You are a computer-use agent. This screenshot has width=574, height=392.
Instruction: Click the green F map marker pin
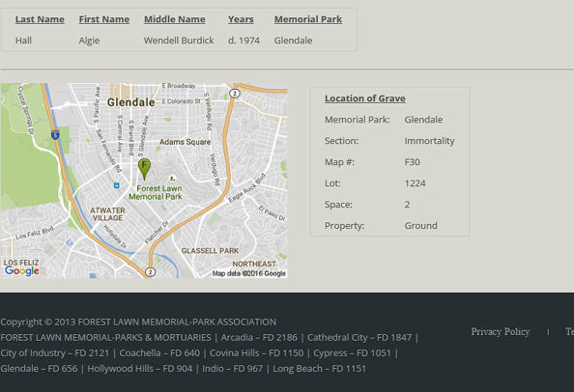[x=144, y=169]
